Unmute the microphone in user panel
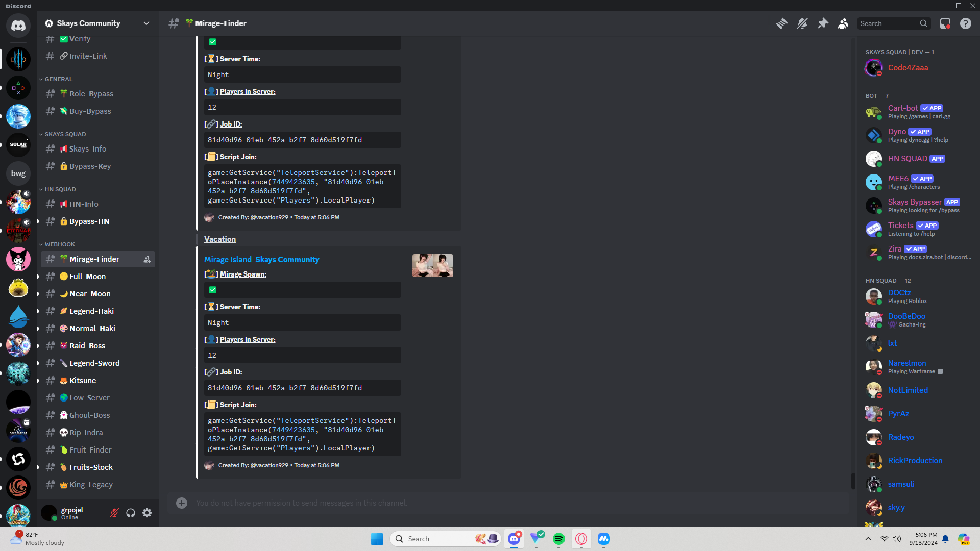The height and width of the screenshot is (551, 980). click(x=114, y=513)
